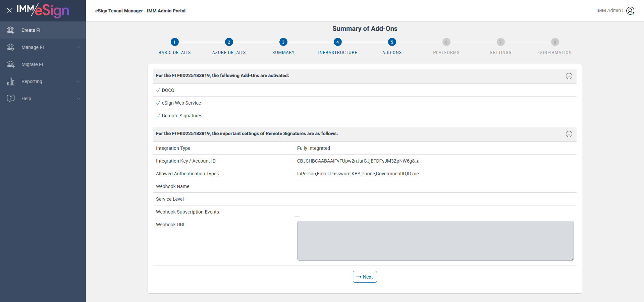
Task: Collapse the activated Add-Ons section
Action: pos(569,76)
